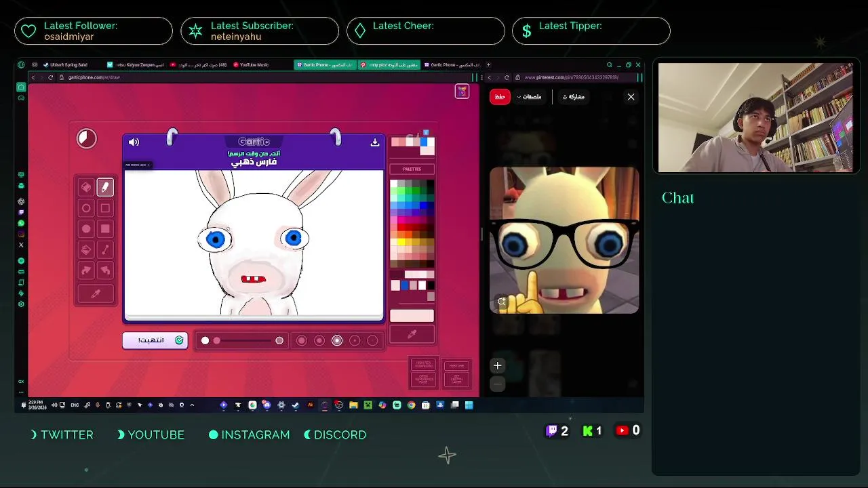Click the ENG language indicator in taskbar
The width and height of the screenshot is (868, 488).
point(75,405)
